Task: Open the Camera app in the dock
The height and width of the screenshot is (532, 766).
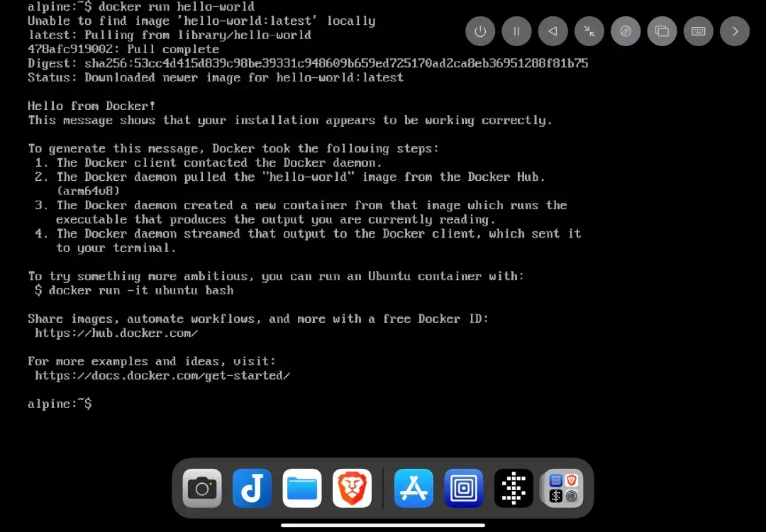Action: point(202,488)
